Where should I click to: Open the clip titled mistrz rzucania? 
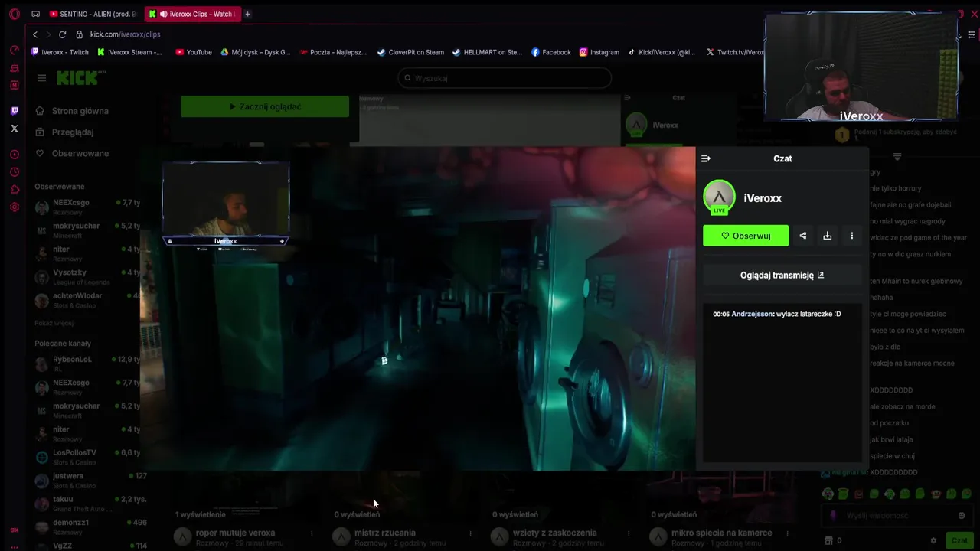coord(385,533)
